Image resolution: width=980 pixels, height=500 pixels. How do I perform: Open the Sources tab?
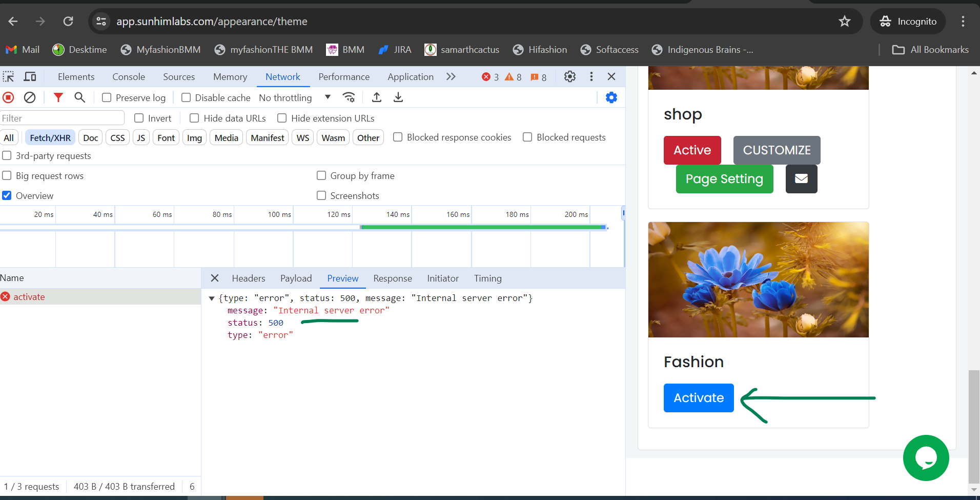[179, 77]
